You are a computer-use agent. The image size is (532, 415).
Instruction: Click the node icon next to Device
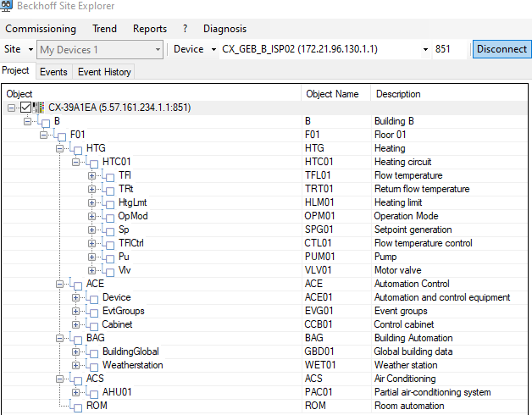92,298
